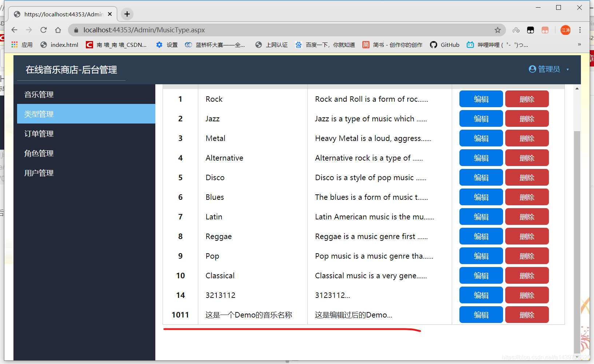Click 删除 for the Jazz row
Viewport: 594px width, 364px height.
[527, 119]
